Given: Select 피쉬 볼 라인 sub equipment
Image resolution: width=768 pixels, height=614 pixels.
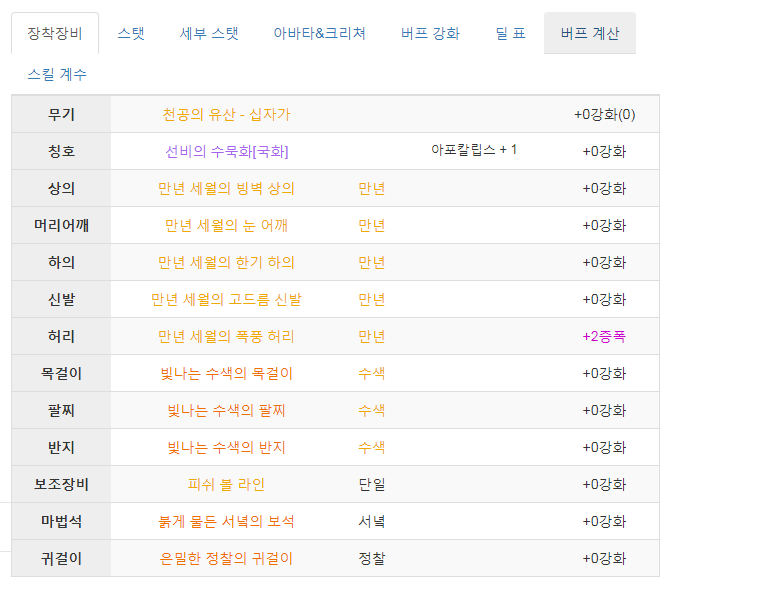Looking at the screenshot, I should tap(226, 484).
